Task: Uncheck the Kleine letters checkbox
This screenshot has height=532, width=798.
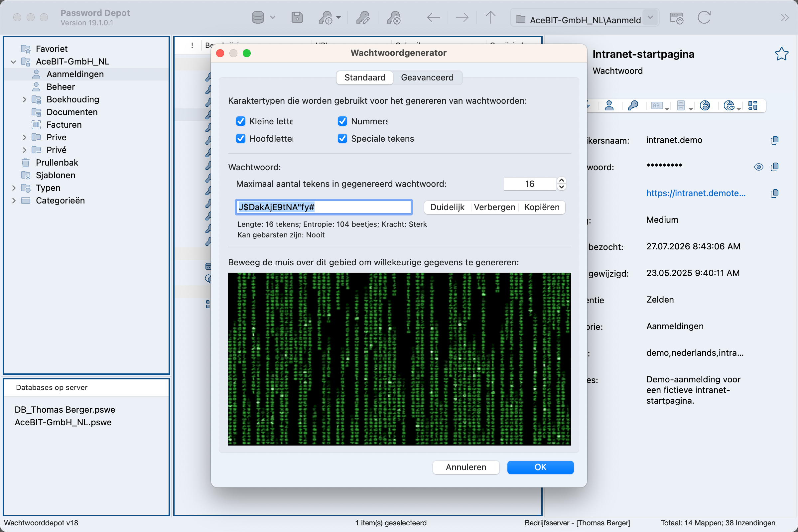Action: tap(240, 121)
